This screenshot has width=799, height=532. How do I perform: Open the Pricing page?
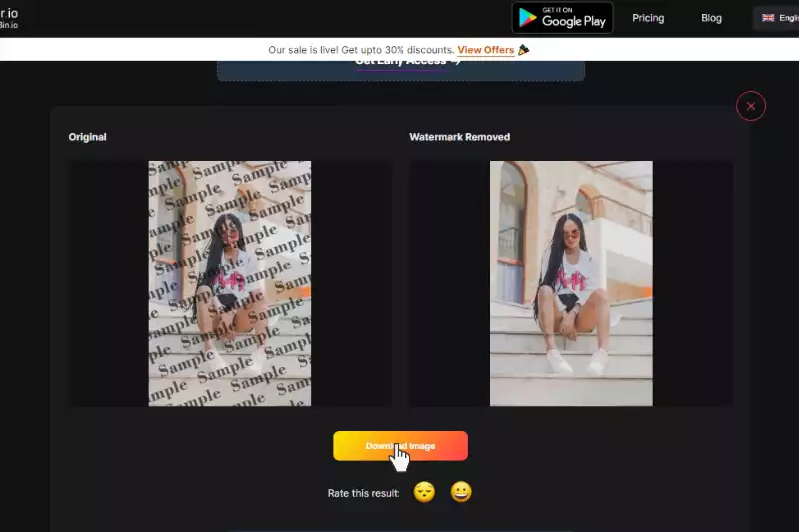pos(648,18)
